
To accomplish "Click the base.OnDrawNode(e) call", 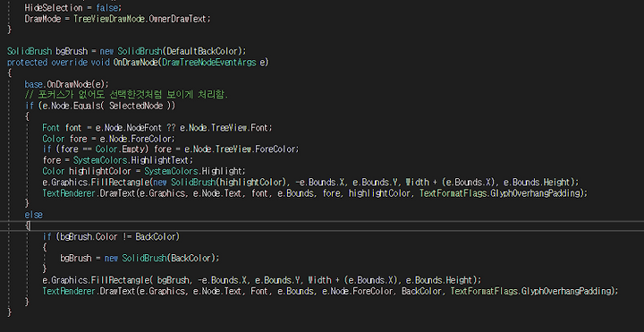I will coord(66,84).
